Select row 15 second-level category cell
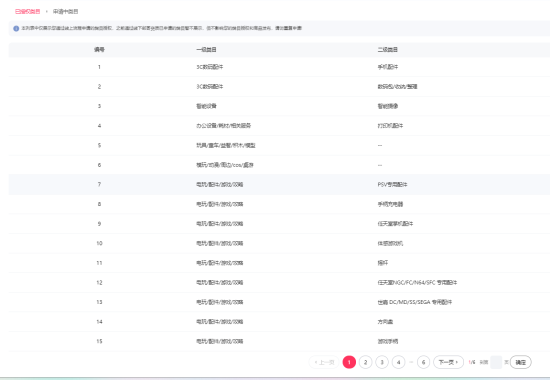Screen dimensions: 550x380 click(x=388, y=341)
